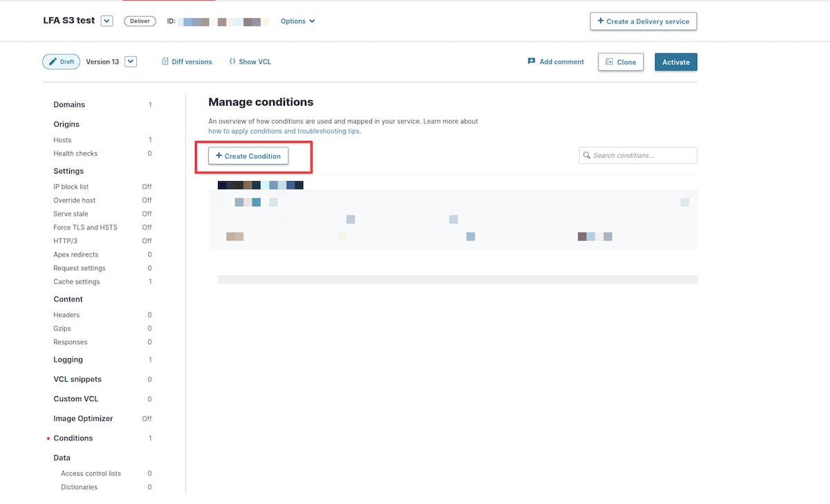Click Add comment
Viewport: 830px width, 504px height.
pos(555,62)
